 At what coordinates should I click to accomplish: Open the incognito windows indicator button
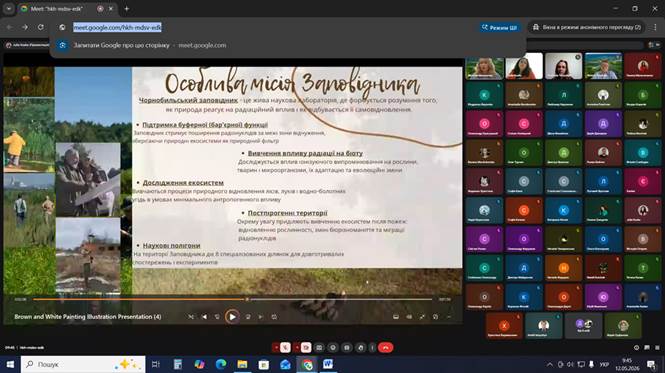587,27
